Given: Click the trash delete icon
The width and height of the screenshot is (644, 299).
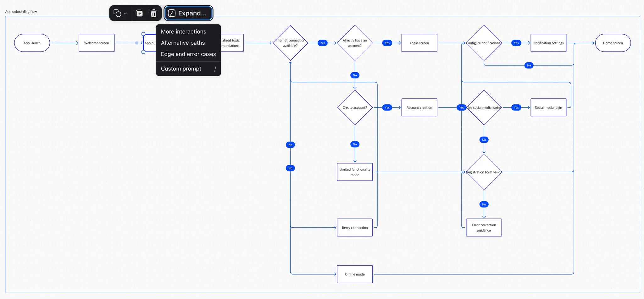Looking at the screenshot, I should click(x=153, y=13).
